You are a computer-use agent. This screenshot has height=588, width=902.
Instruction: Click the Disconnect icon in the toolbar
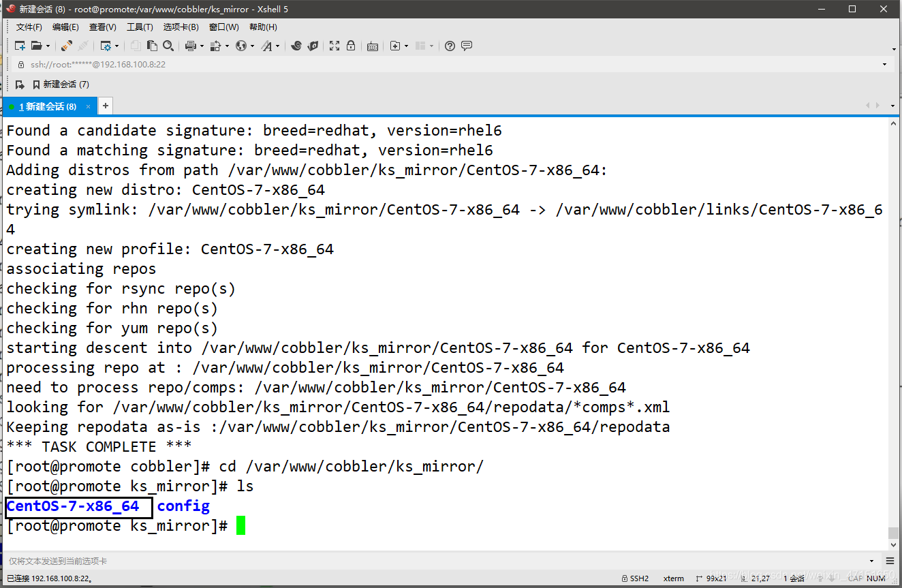tap(83, 46)
